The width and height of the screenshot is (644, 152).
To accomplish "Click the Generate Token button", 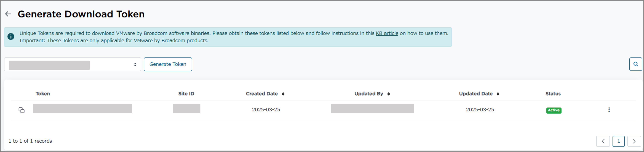I will [168, 64].
